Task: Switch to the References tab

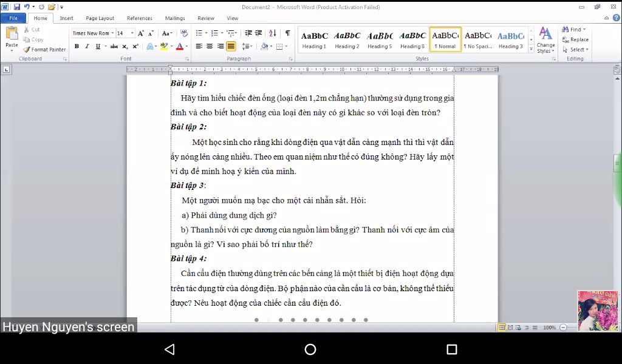Action: coord(139,18)
